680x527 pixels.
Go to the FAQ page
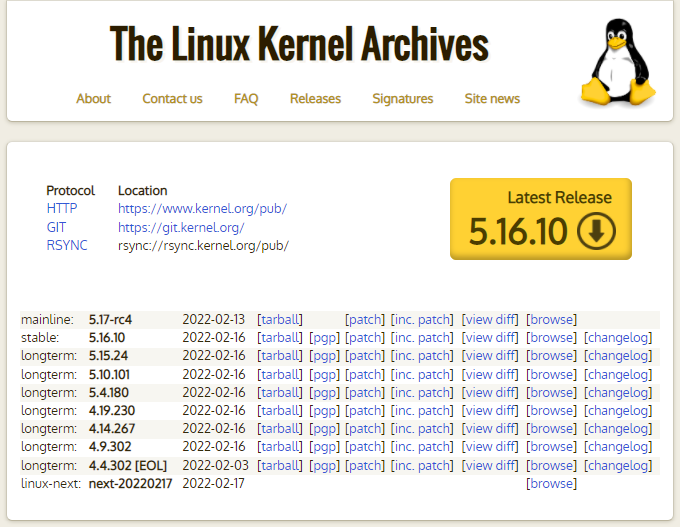click(246, 98)
